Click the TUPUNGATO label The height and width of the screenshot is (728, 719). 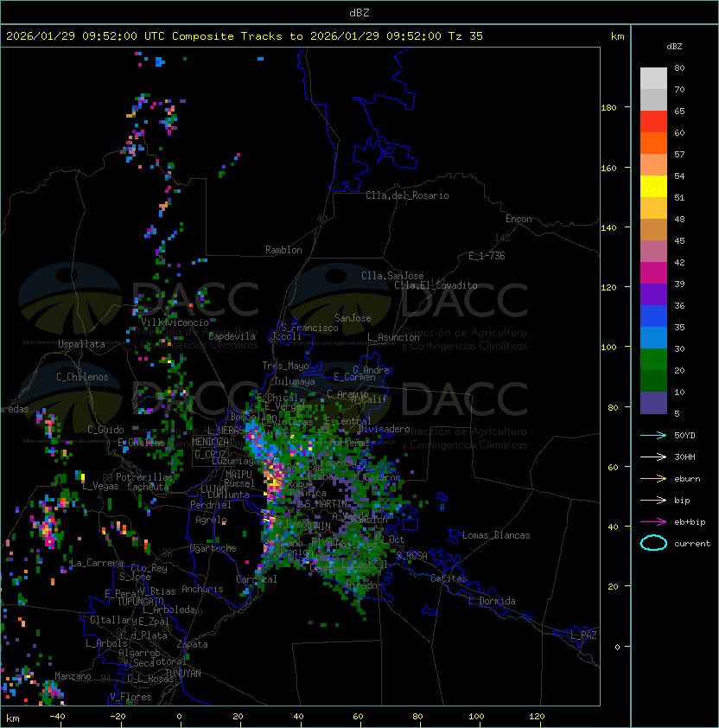coord(140,601)
